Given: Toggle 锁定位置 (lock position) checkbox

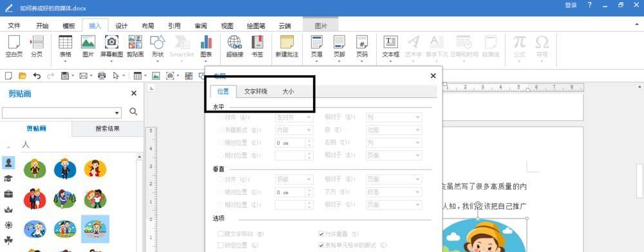Looking at the screenshot, I should pyautogui.click(x=220, y=246).
